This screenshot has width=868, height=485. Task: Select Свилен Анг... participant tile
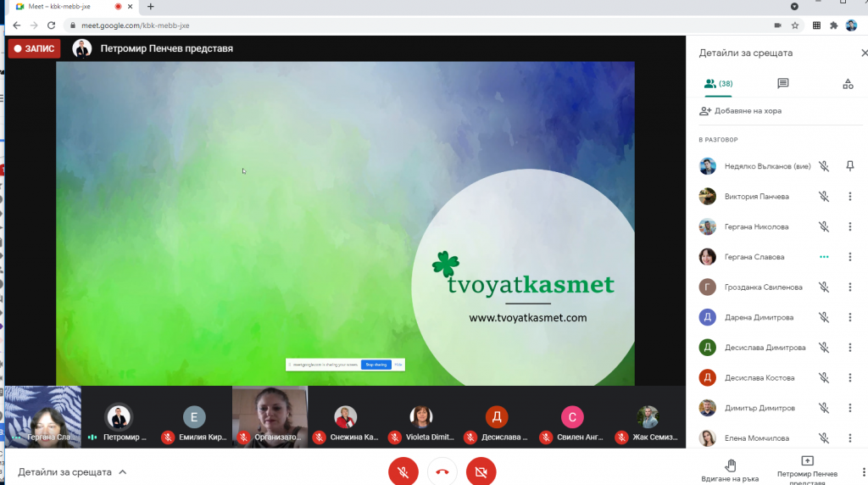tap(572, 416)
